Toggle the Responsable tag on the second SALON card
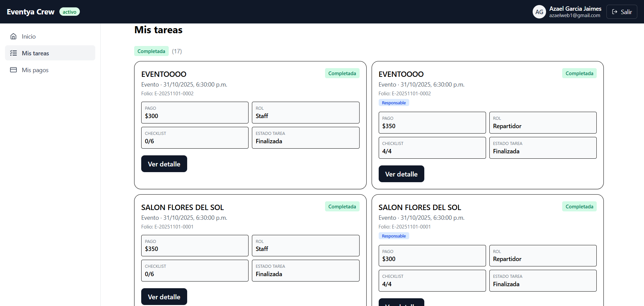The height and width of the screenshot is (306, 644). [x=393, y=236]
